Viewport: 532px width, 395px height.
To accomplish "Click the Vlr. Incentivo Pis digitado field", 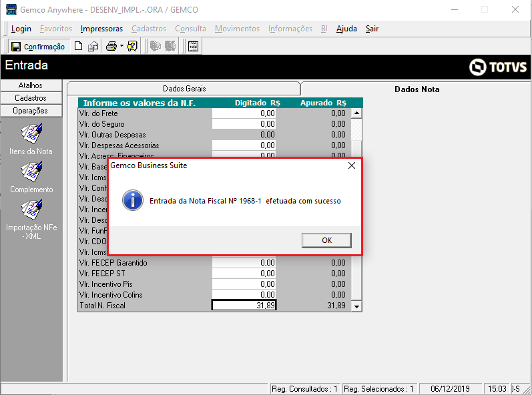I will coord(244,284).
